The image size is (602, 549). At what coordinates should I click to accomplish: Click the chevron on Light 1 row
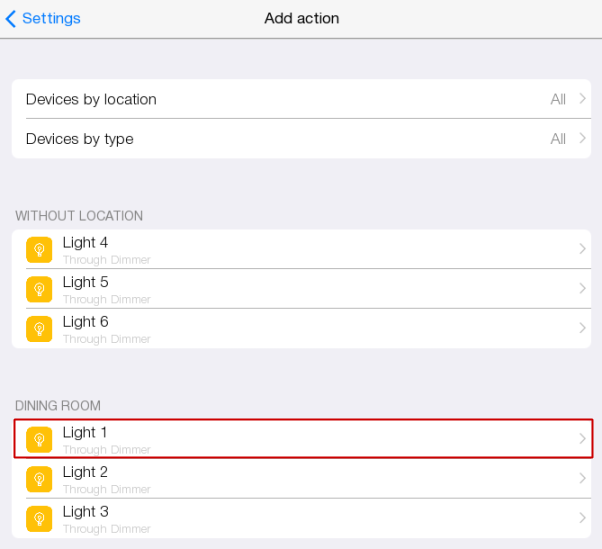tap(582, 439)
